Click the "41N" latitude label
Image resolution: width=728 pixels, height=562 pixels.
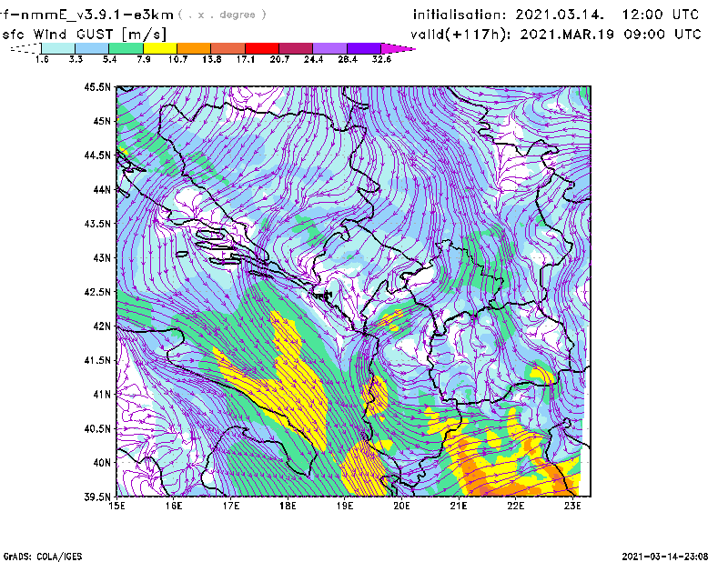(102, 395)
